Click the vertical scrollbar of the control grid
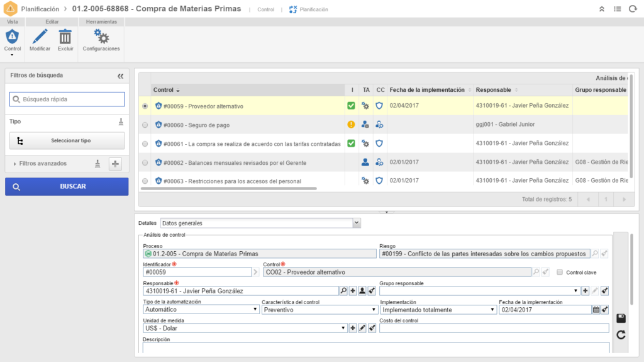 pyautogui.click(x=631, y=127)
